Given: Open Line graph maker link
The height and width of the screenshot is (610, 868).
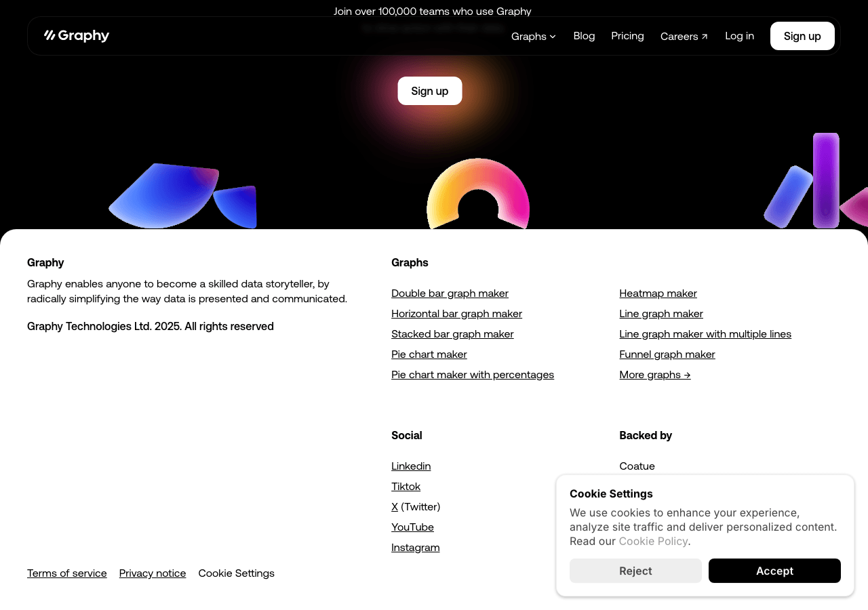Looking at the screenshot, I should click(661, 313).
